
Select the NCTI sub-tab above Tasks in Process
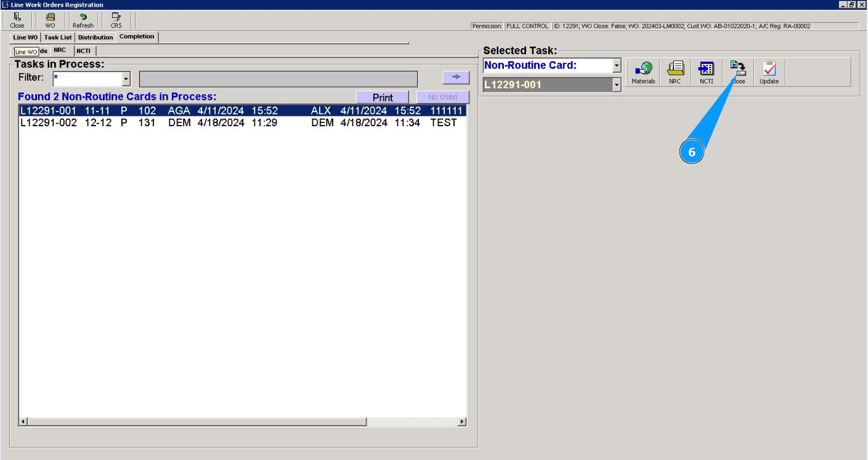[x=84, y=51]
